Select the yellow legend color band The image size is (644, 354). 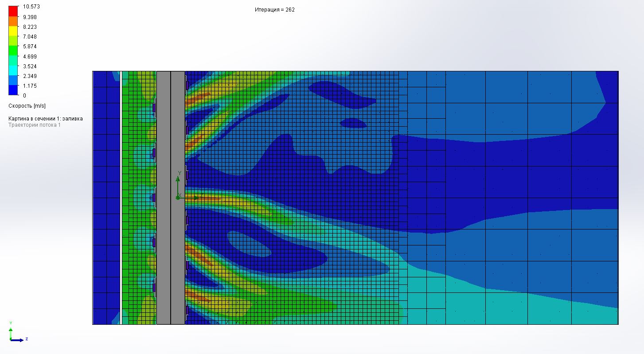(x=13, y=31)
